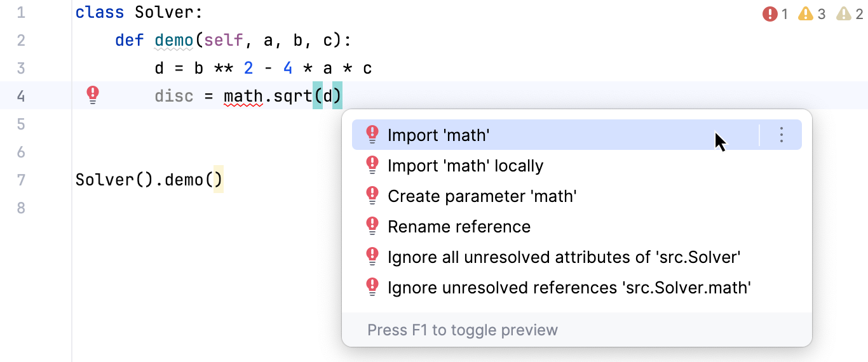Click bulb icon beside Create parameter 'math'
This screenshot has width=868, height=362.
coord(373,196)
